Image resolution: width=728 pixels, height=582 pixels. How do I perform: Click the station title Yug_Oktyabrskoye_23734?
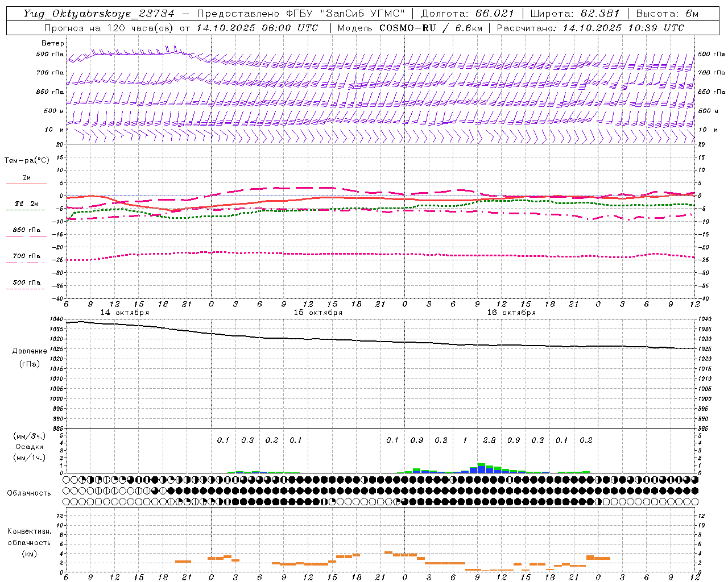tap(99, 14)
